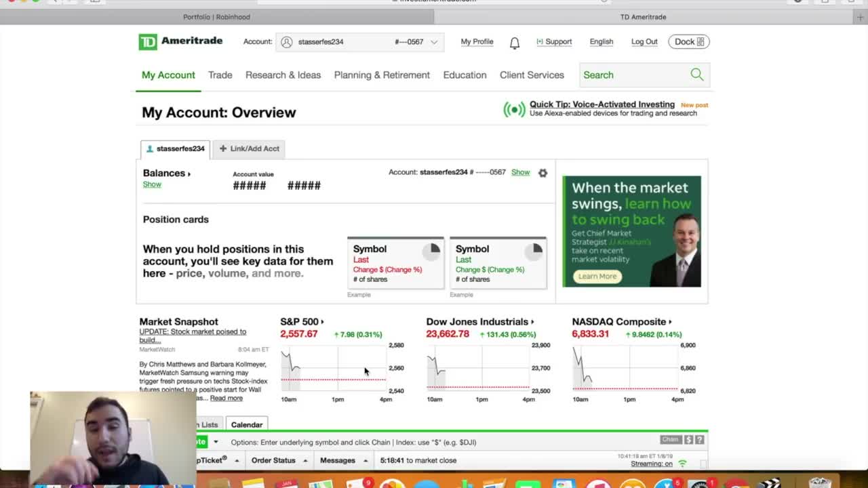Click Dow value 23,662.78
The width and height of the screenshot is (868, 488).
448,334
